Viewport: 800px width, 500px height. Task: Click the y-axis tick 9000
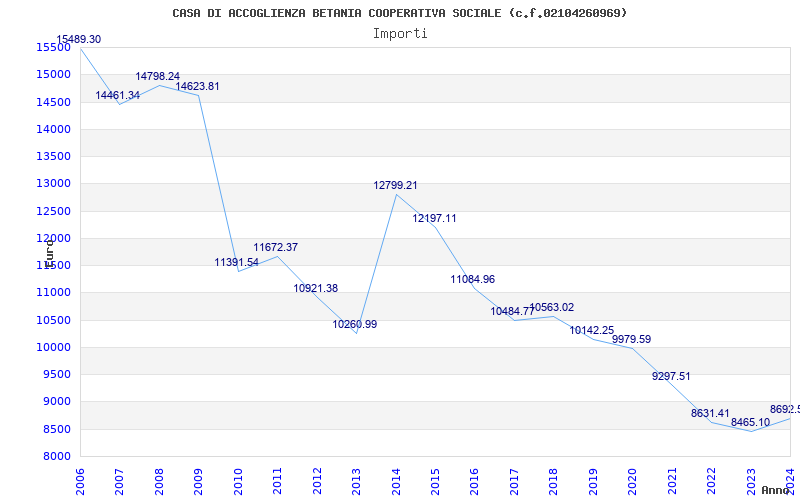point(56,402)
